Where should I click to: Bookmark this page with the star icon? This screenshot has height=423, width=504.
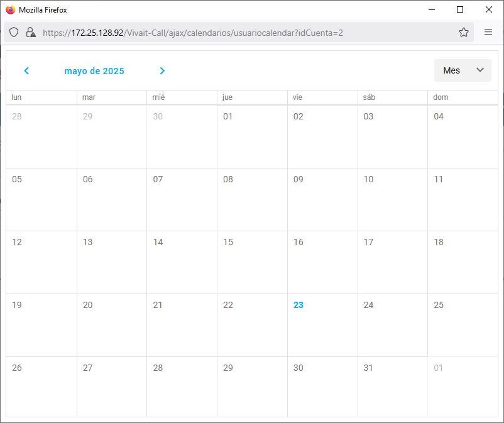(464, 32)
